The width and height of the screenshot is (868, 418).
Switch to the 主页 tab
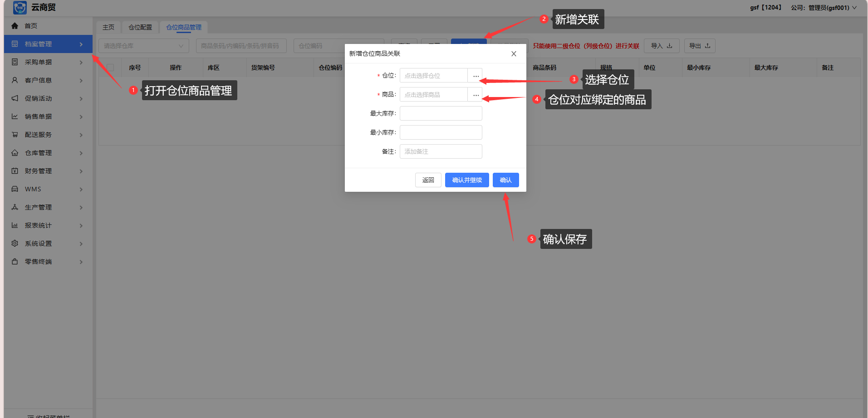[x=108, y=27]
